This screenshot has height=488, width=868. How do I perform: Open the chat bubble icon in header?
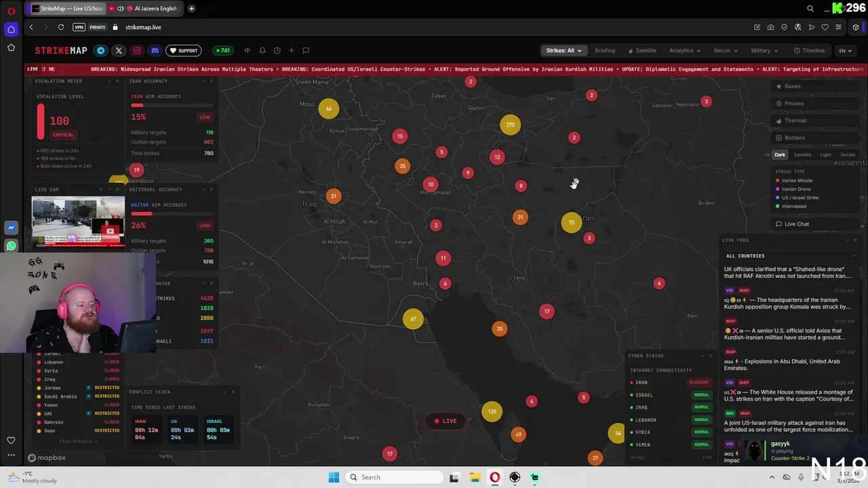tap(306, 50)
